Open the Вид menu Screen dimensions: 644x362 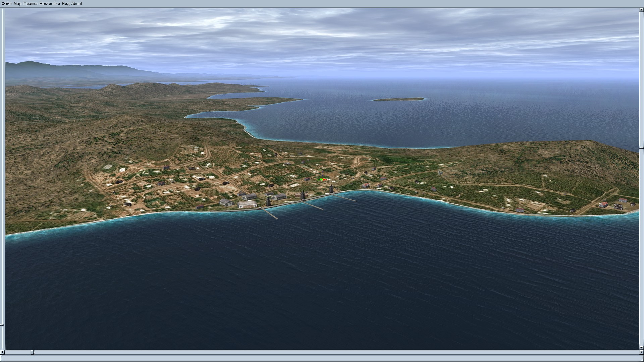tap(66, 4)
